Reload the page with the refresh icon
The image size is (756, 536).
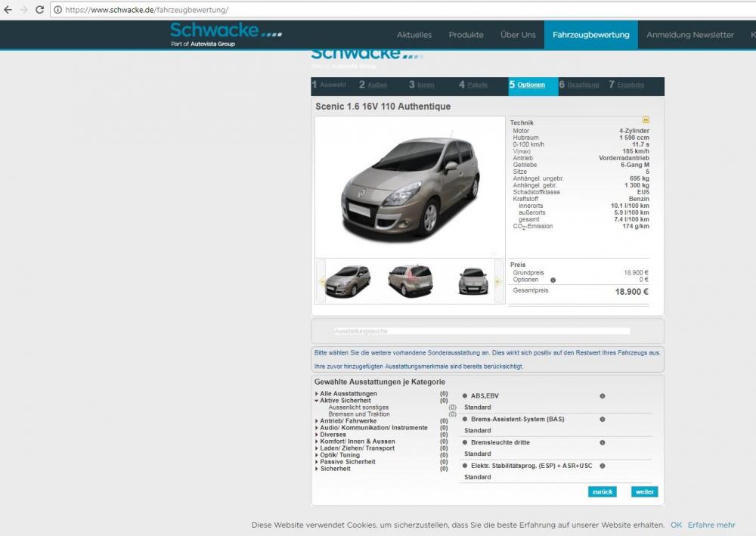pyautogui.click(x=39, y=10)
